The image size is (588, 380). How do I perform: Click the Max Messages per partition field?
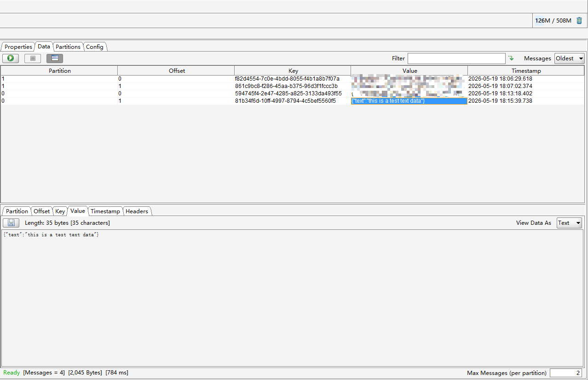pyautogui.click(x=566, y=373)
